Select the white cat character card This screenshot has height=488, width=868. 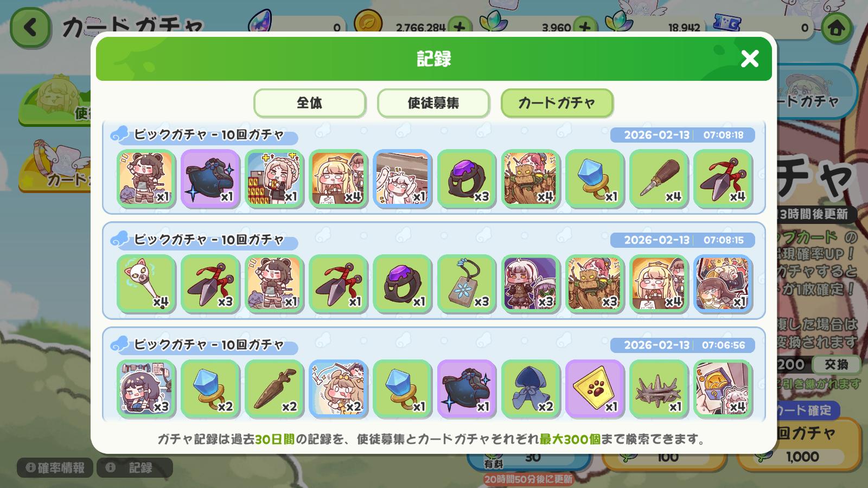tap(403, 178)
